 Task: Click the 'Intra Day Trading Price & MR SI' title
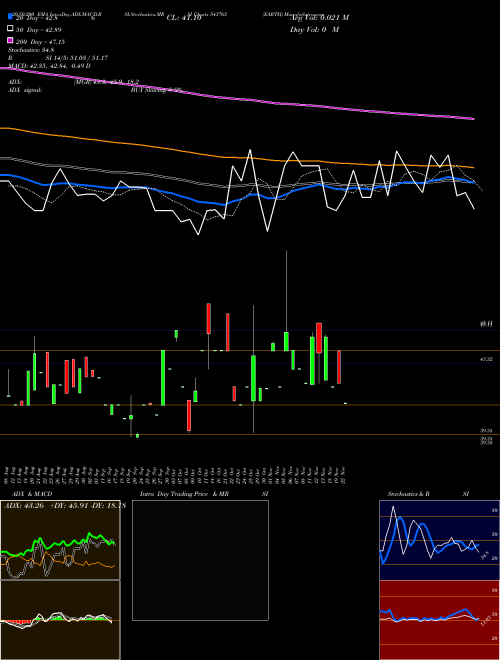204,494
